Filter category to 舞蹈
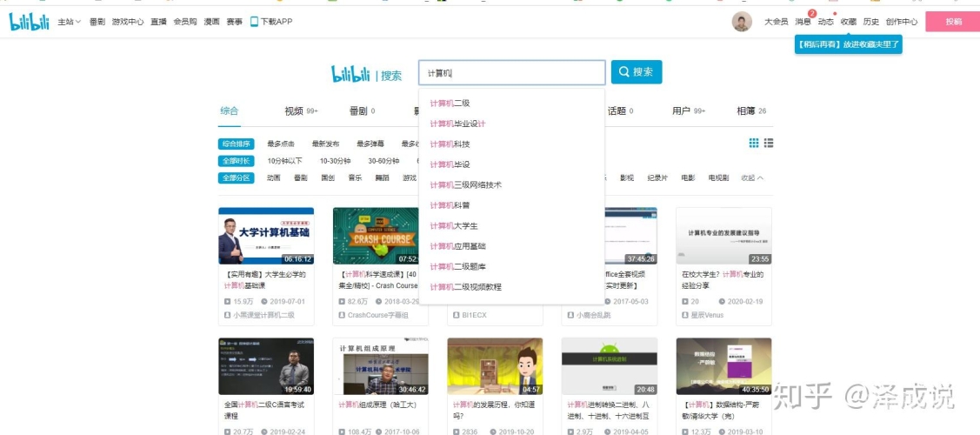Viewport: 980px width, 435px height. (x=382, y=178)
